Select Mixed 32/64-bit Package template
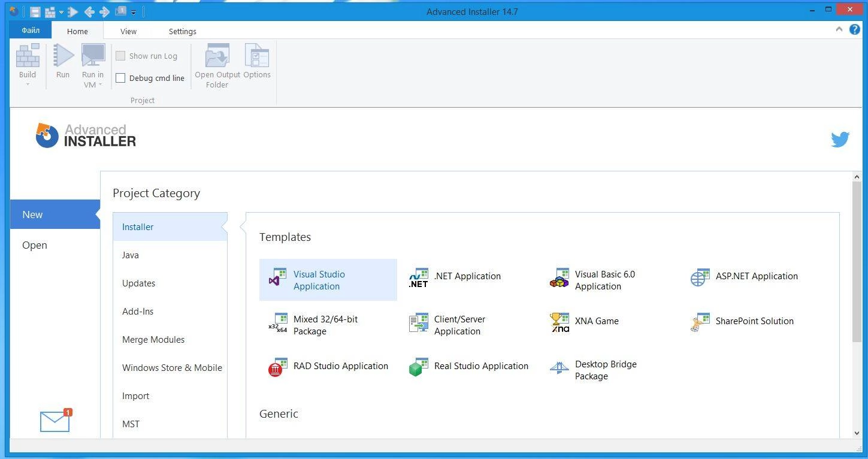Screen dimensions: 868x459 (313, 325)
